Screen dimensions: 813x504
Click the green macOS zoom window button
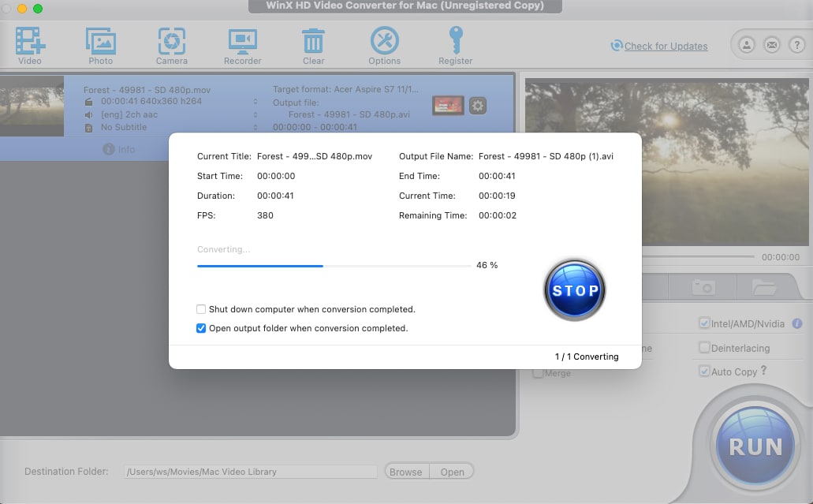pyautogui.click(x=38, y=9)
